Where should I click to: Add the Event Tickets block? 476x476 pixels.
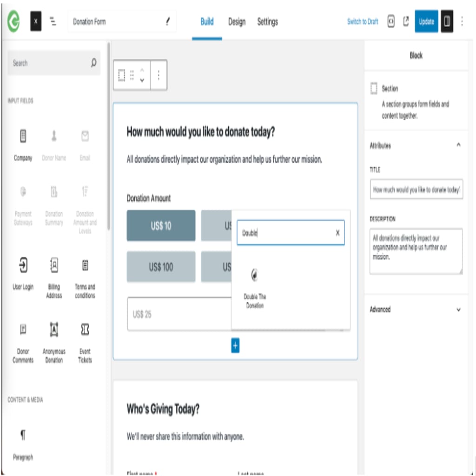point(85,343)
